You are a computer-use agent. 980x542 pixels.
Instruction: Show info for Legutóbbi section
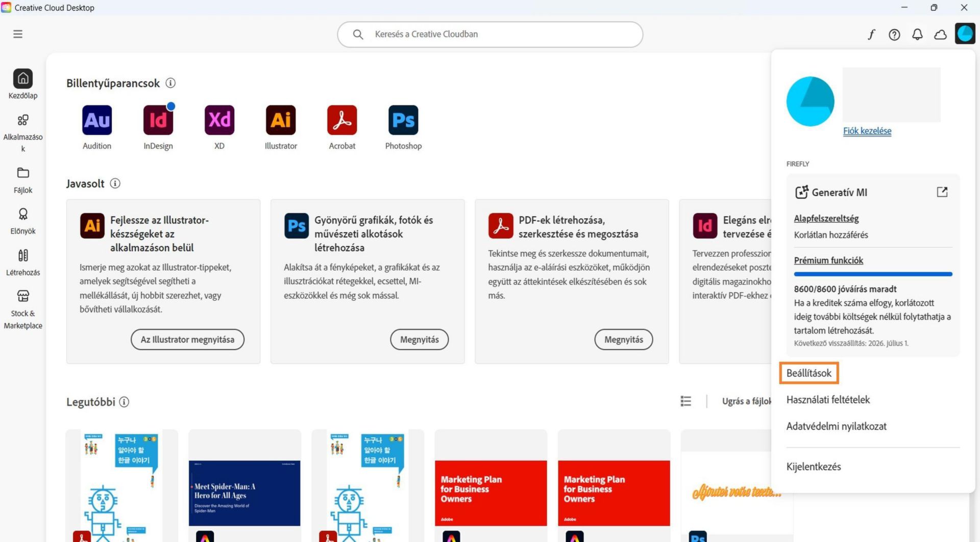click(x=124, y=402)
